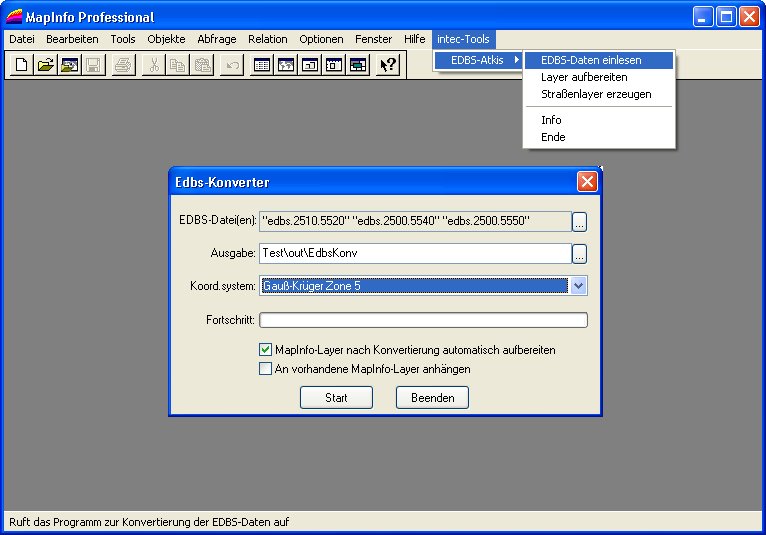
Task: Open the Objekte menu
Action: pyautogui.click(x=166, y=39)
